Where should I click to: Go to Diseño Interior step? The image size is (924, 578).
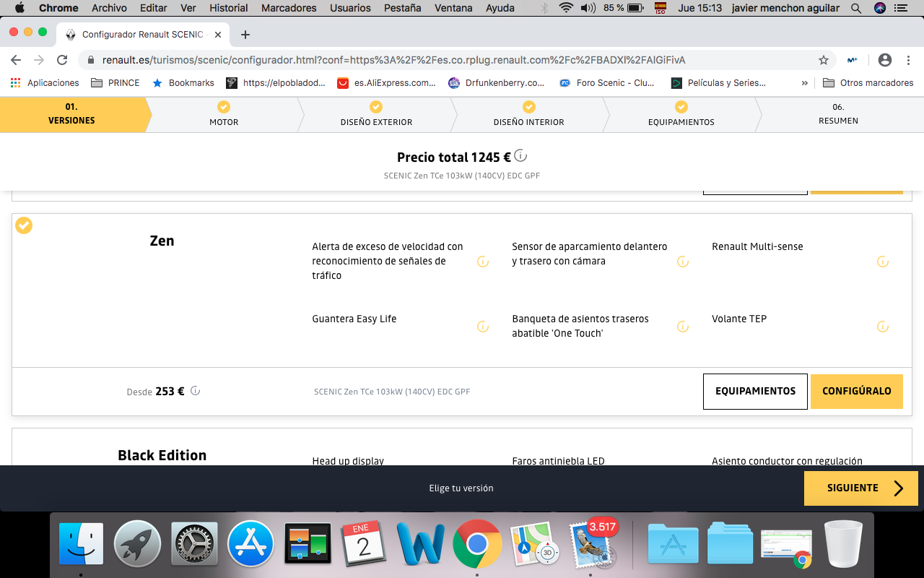pos(528,114)
